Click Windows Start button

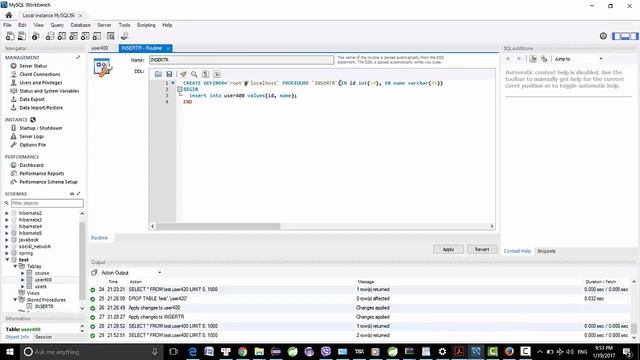click(9, 351)
